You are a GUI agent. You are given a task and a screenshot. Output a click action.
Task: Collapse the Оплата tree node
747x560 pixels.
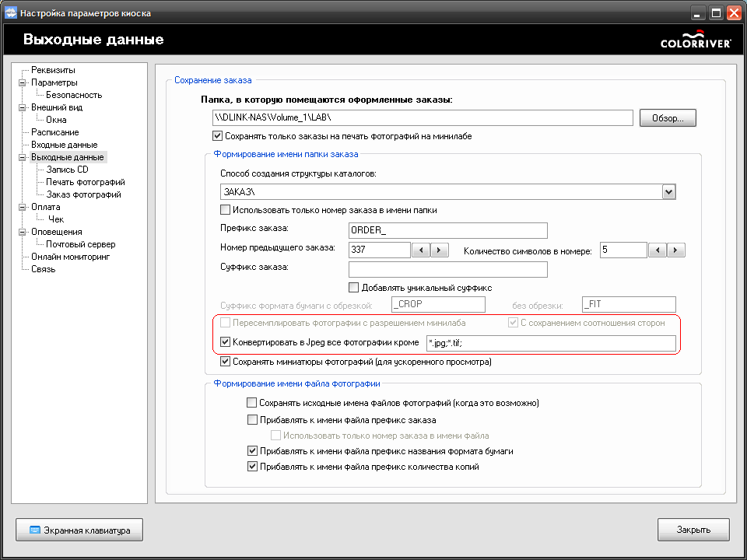(23, 207)
